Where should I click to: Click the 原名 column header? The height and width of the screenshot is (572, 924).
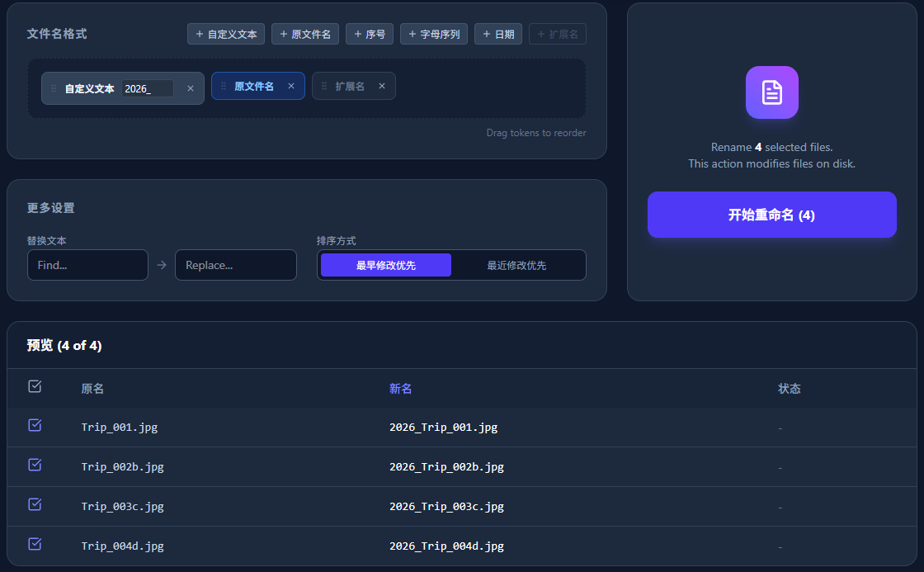[x=92, y=389]
